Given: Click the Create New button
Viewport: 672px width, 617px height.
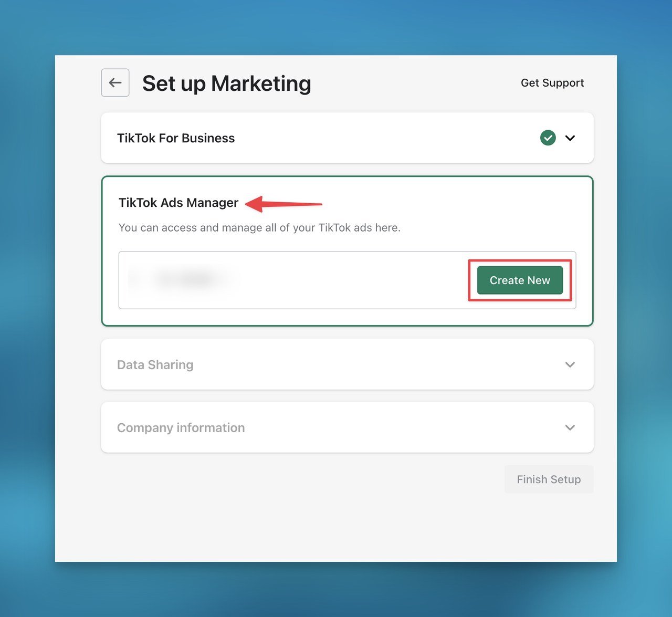Looking at the screenshot, I should 520,280.
